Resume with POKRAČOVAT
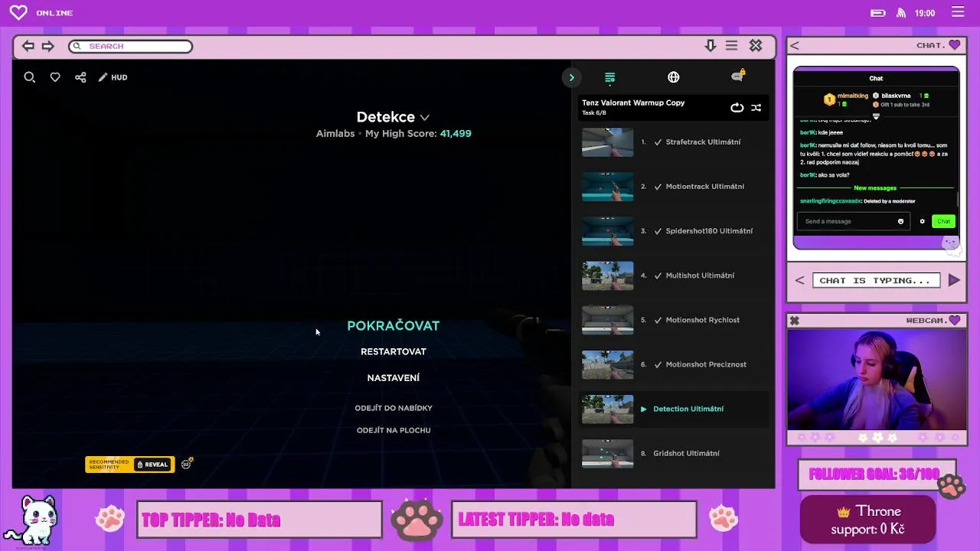 click(x=394, y=325)
